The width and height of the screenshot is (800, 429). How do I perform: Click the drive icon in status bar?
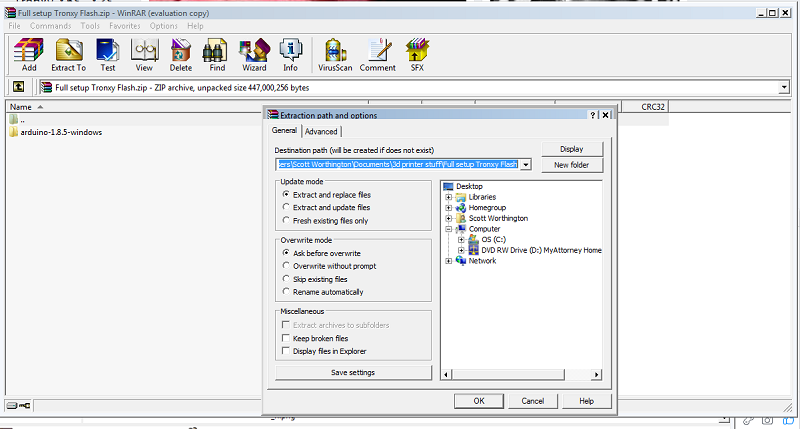coord(12,406)
